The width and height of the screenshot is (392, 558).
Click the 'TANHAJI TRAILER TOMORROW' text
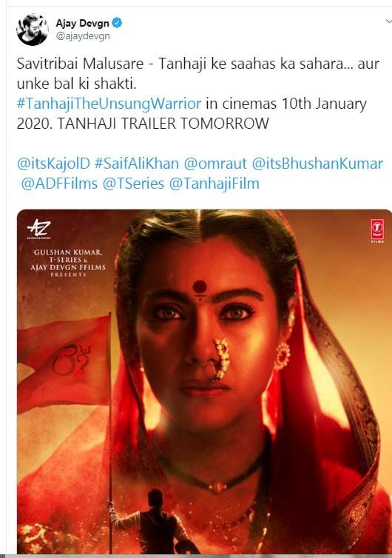163,124
